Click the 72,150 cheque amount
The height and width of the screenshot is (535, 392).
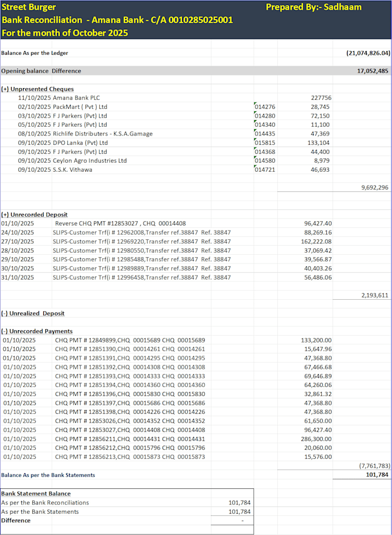320,116
